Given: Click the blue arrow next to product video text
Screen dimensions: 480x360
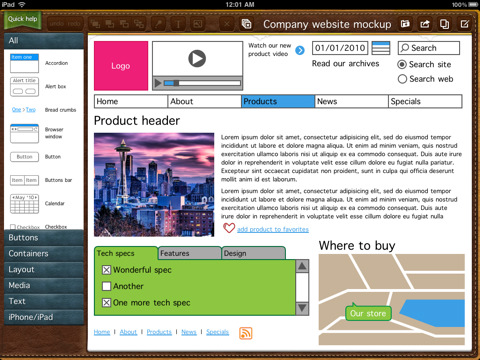Looking at the screenshot, I should pos(300,50).
